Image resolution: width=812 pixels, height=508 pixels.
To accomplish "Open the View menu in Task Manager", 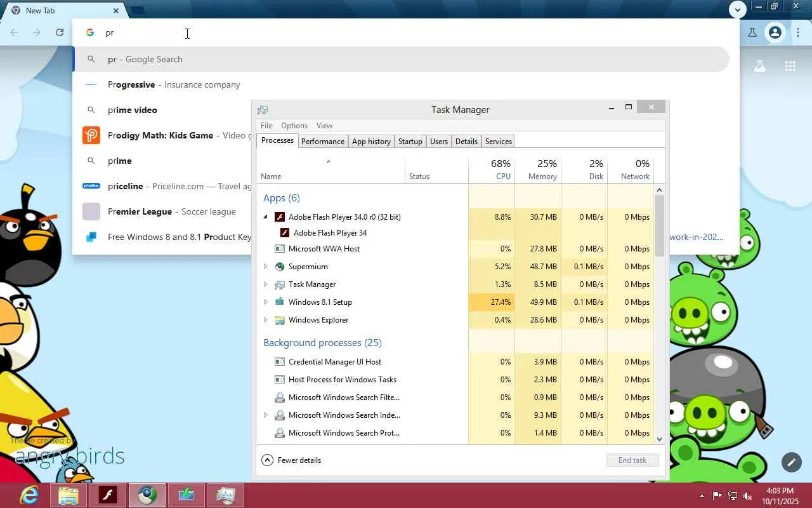I will 324,126.
